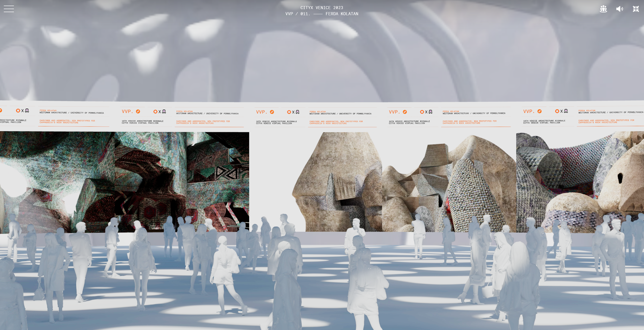Viewport: 644px width, 330px height.
Task: Open the visitors avatar group icon
Action: click(603, 9)
